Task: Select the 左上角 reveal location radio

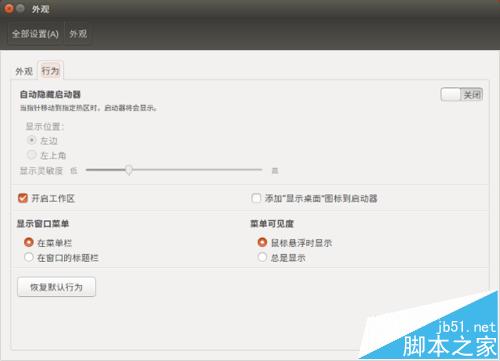Action: (31, 155)
